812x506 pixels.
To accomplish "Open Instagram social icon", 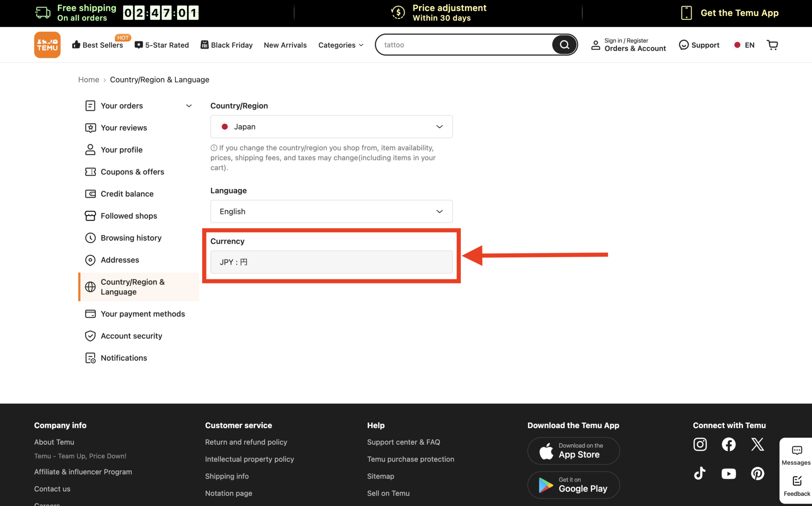I will [700, 444].
